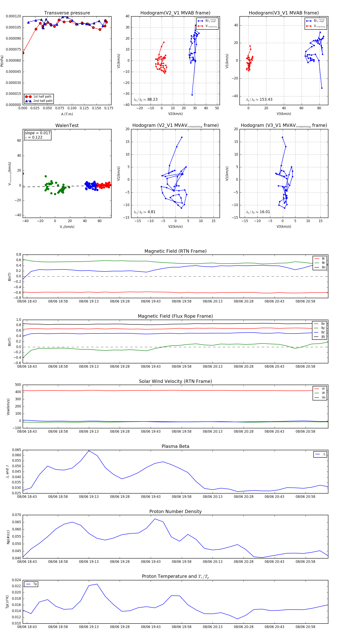Viewport: 351px width, 644px height.
Task: Select the Bz' legend entry
Action: (320, 332)
